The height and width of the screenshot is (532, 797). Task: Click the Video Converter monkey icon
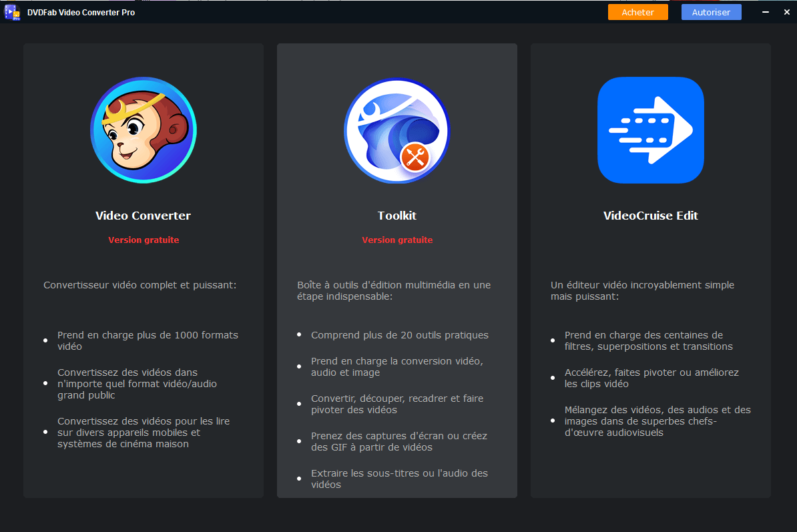coord(144,130)
